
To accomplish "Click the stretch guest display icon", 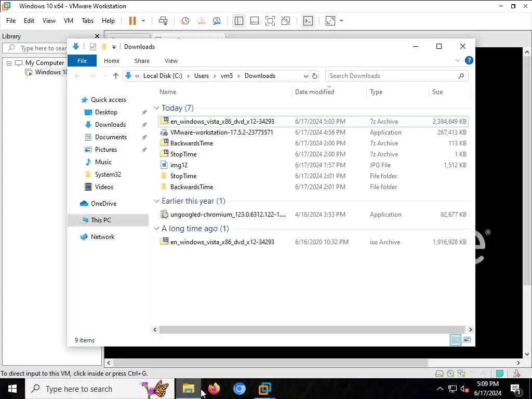I will pos(330,21).
